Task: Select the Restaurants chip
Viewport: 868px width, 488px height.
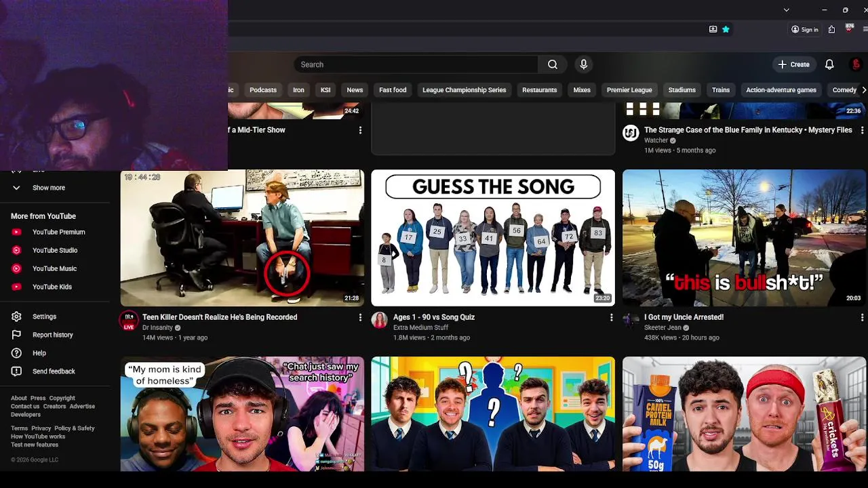Action: [x=540, y=89]
